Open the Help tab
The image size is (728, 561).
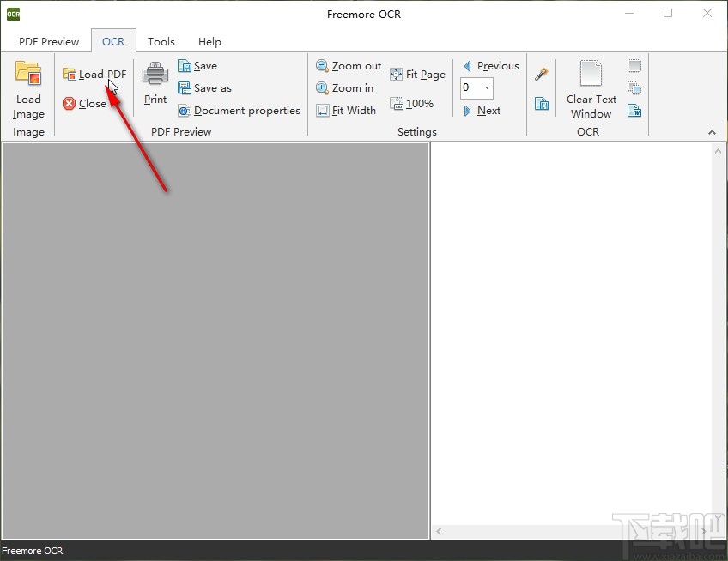pos(209,42)
